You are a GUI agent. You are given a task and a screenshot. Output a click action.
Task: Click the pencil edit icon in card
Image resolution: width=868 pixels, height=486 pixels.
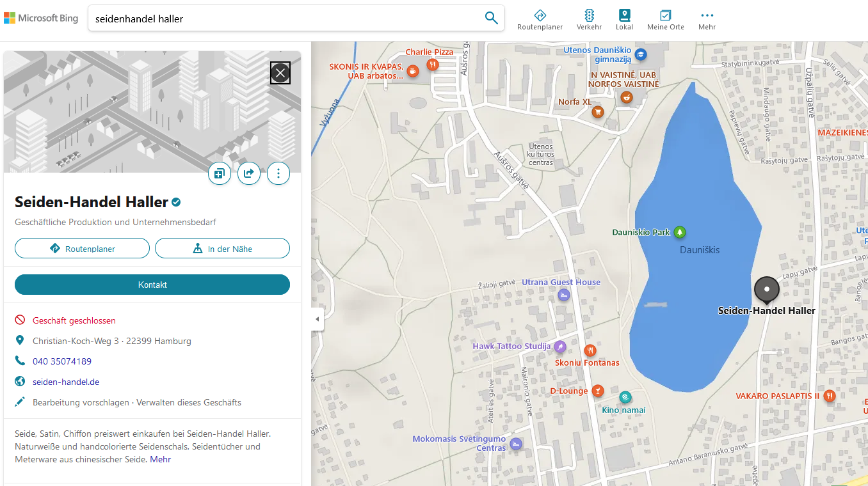pos(20,402)
